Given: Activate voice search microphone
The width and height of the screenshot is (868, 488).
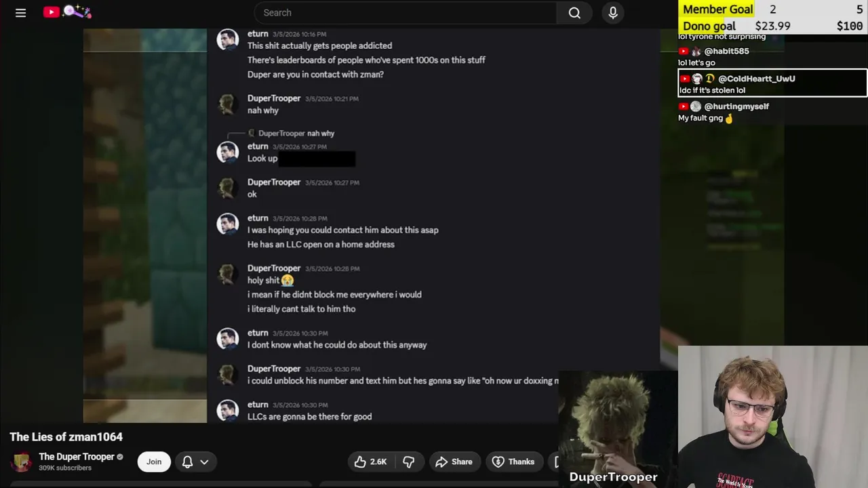Looking at the screenshot, I should 613,13.
